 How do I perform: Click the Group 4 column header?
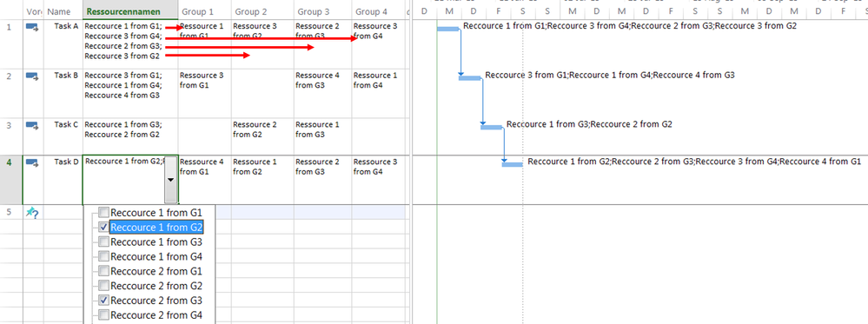pos(379,11)
